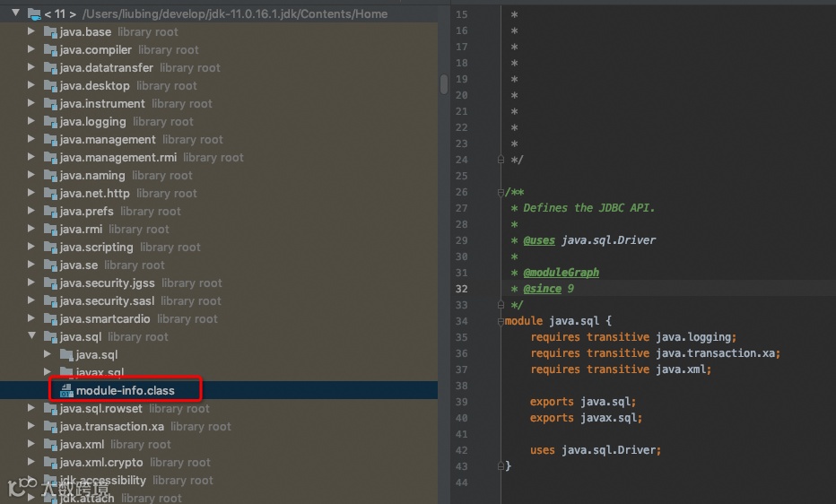Select the java.sql.rowset tree row
Viewport: 836px width, 504px height.
click(x=219, y=409)
